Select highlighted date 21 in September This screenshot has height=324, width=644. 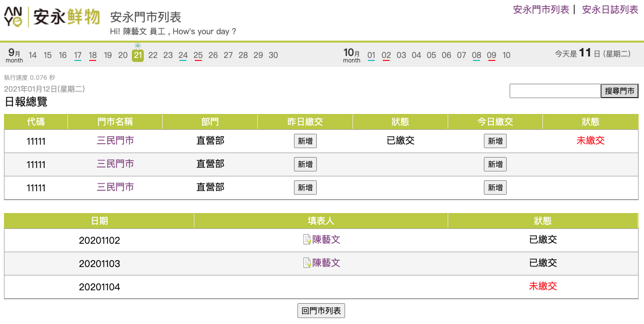click(138, 55)
